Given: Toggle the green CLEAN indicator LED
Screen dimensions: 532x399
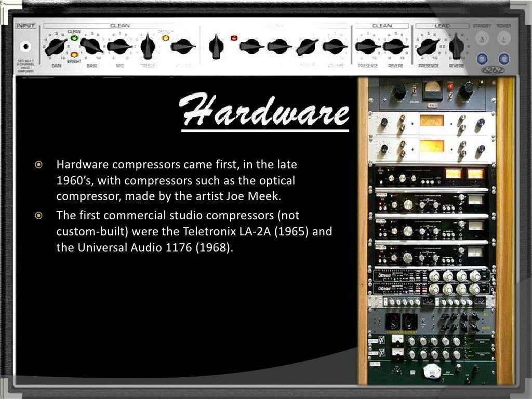Looking at the screenshot, I should click(74, 37).
